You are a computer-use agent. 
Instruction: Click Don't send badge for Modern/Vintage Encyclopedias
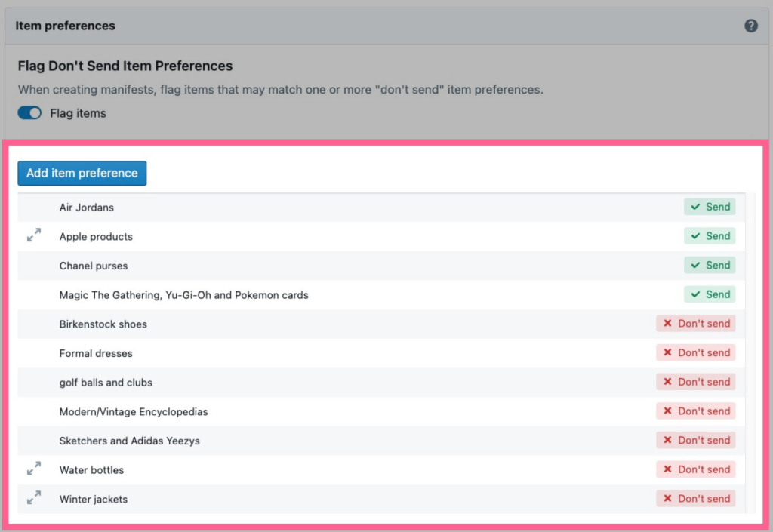click(x=695, y=411)
